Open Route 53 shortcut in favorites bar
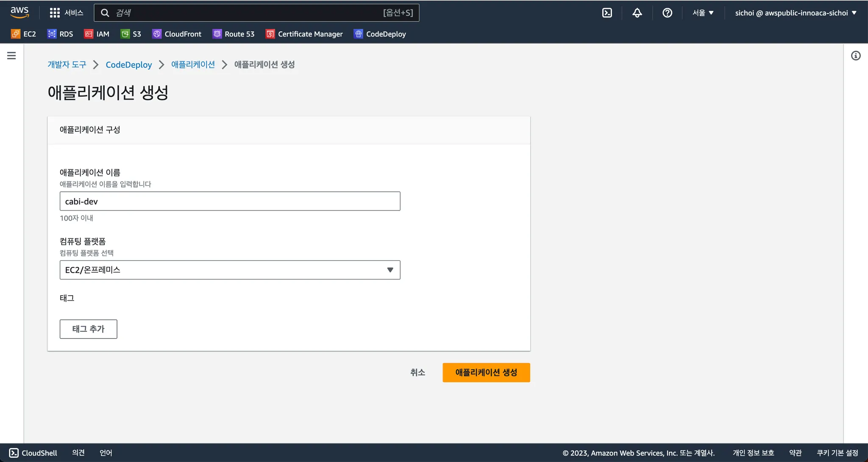Screen dimensions: 868x462 pyautogui.click(x=234, y=34)
